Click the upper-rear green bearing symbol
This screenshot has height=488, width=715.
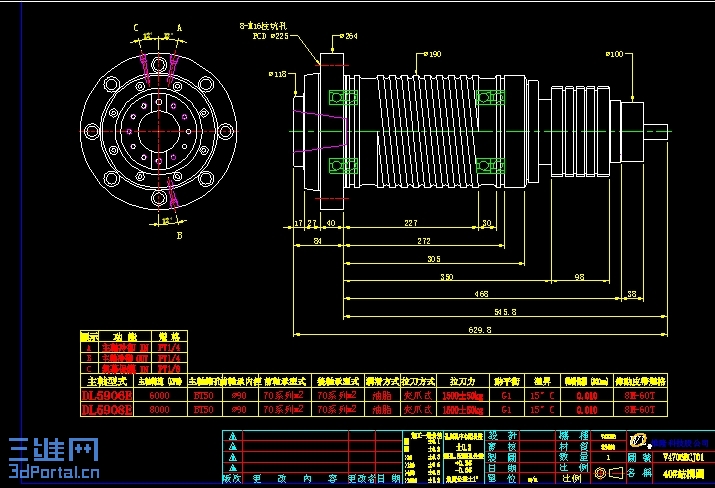coord(490,98)
